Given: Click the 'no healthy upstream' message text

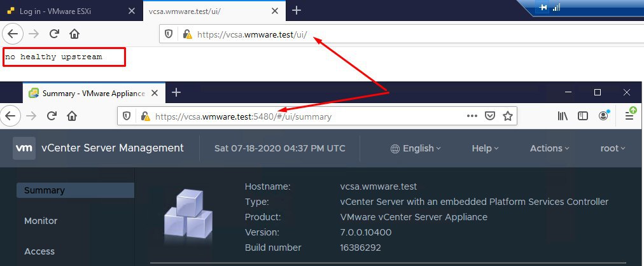Looking at the screenshot, I should coord(54,57).
